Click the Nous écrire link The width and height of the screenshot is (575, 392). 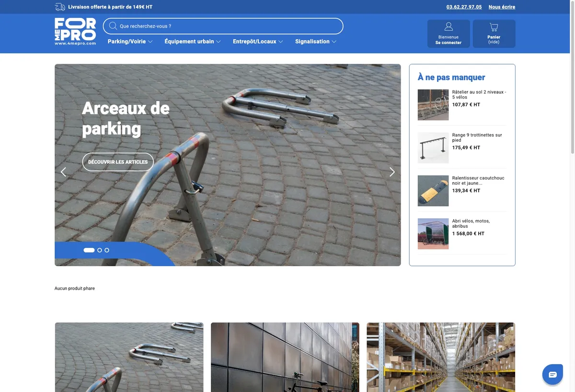(x=502, y=7)
